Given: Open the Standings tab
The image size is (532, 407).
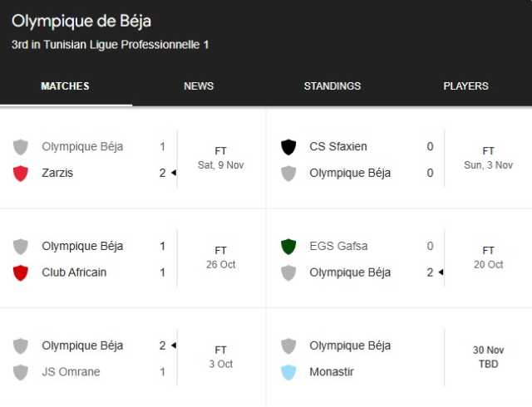Looking at the screenshot, I should point(332,86).
